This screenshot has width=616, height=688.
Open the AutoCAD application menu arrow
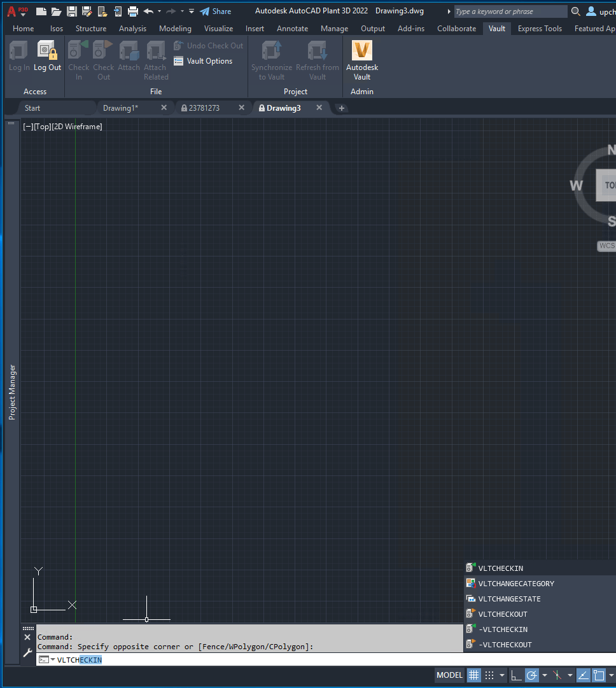coord(22,15)
